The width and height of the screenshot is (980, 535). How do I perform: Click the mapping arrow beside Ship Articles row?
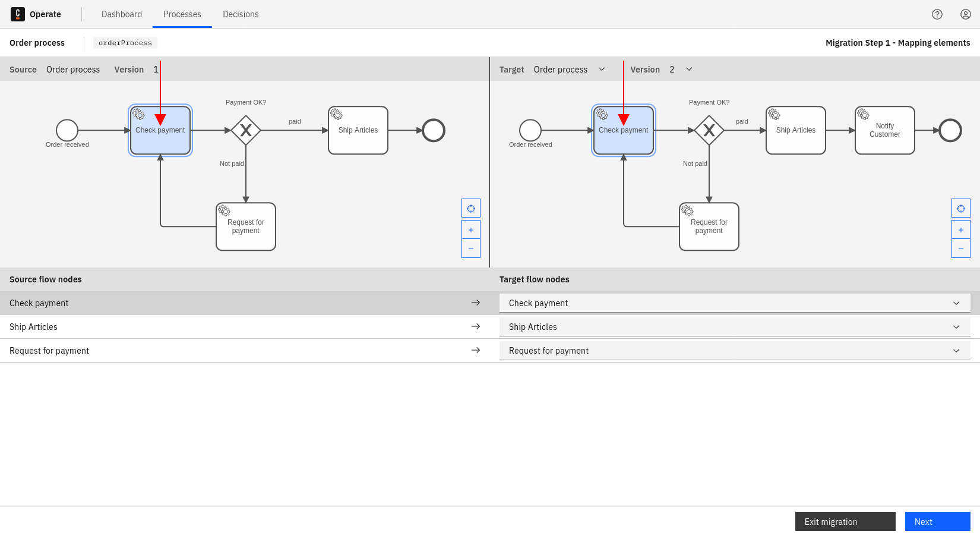click(x=476, y=326)
